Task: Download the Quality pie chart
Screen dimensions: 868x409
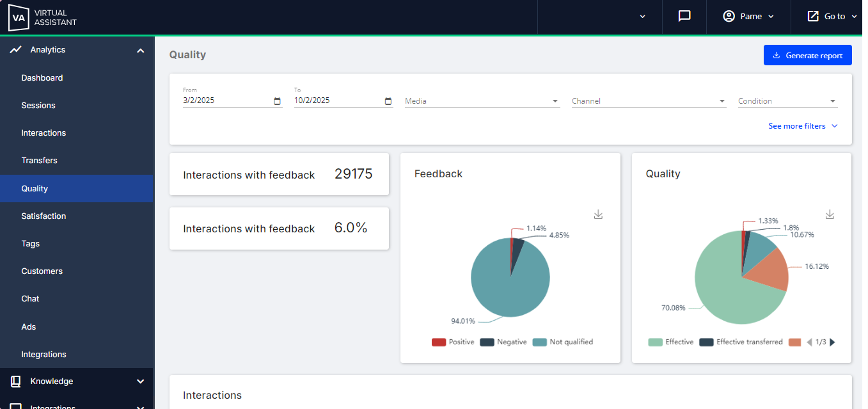Action: (x=830, y=214)
